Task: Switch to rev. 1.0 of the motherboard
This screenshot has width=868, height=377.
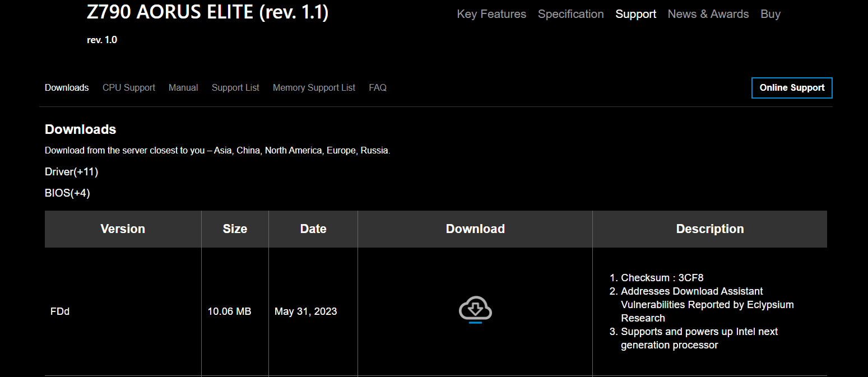Action: tap(102, 40)
